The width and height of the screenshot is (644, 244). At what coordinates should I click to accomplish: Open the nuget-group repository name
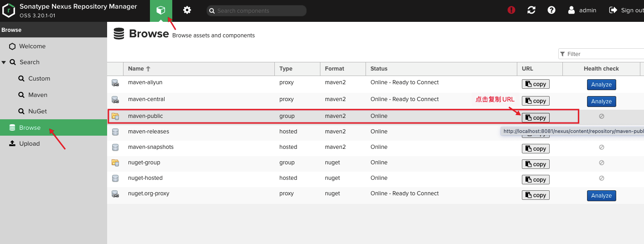[144, 163]
